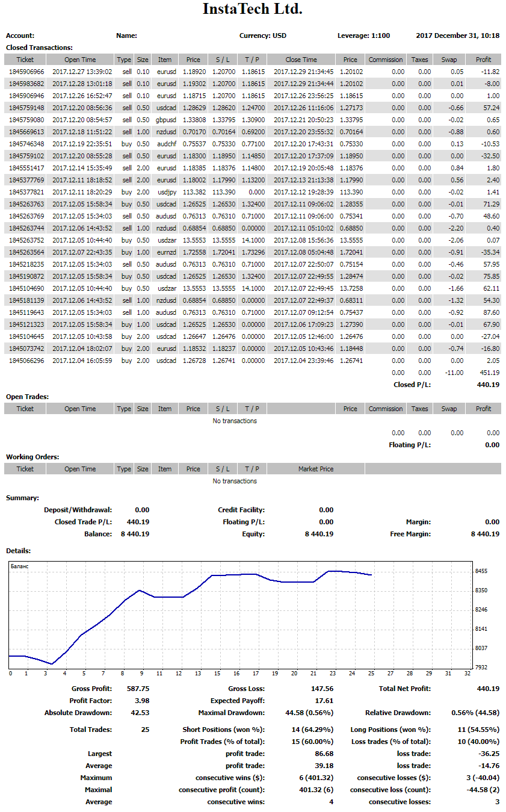Click long positions value 11 (54.55%)
The image size is (506, 812).
click(479, 730)
